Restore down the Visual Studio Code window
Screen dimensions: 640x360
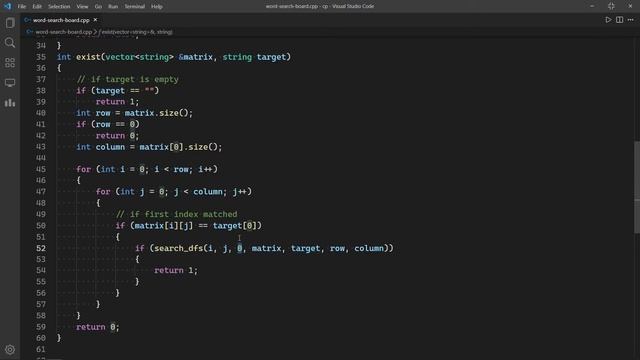point(611,6)
